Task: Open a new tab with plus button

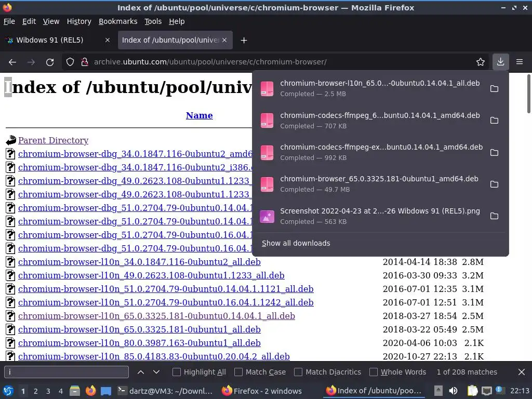Action: click(244, 41)
